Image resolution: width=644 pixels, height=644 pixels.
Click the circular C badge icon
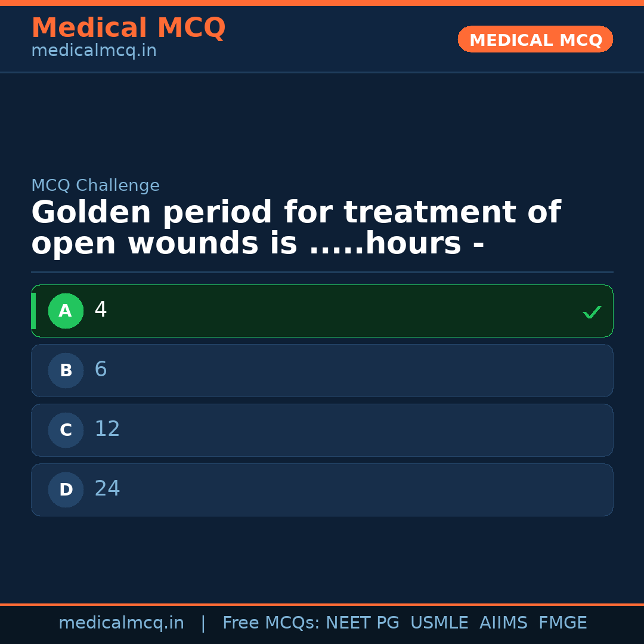pyautogui.click(x=66, y=430)
